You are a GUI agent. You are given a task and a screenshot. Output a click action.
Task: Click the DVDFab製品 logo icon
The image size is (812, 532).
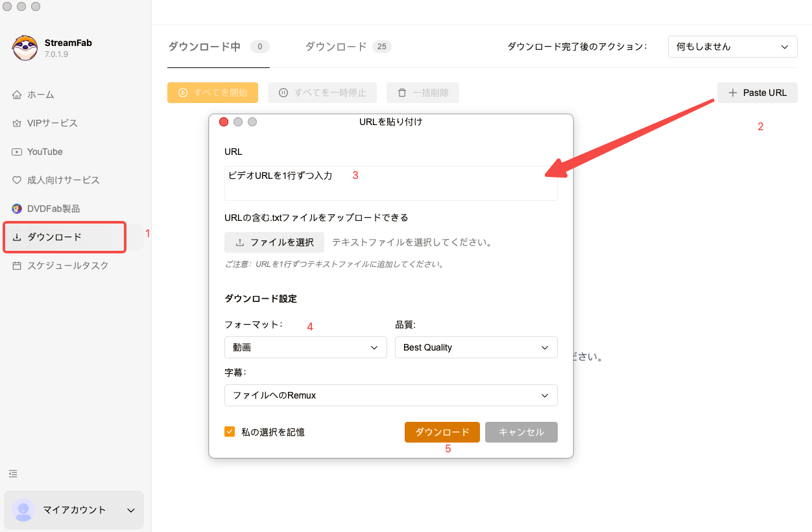point(17,209)
